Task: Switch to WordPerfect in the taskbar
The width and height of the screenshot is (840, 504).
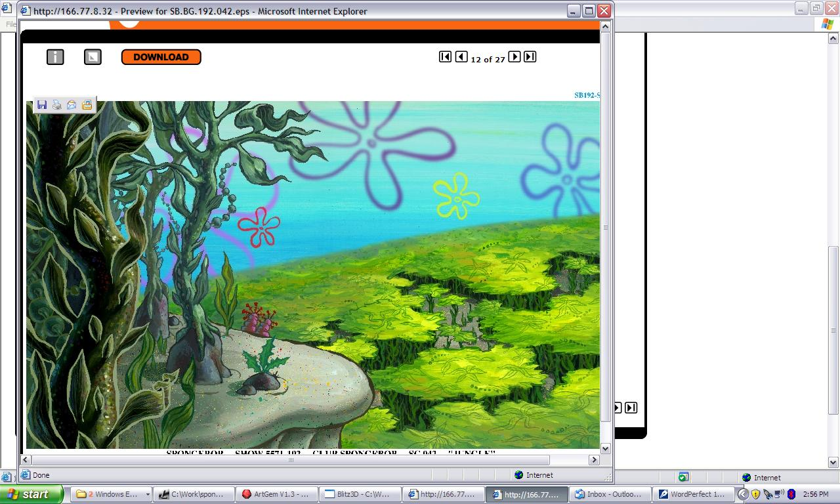Action: tap(694, 494)
